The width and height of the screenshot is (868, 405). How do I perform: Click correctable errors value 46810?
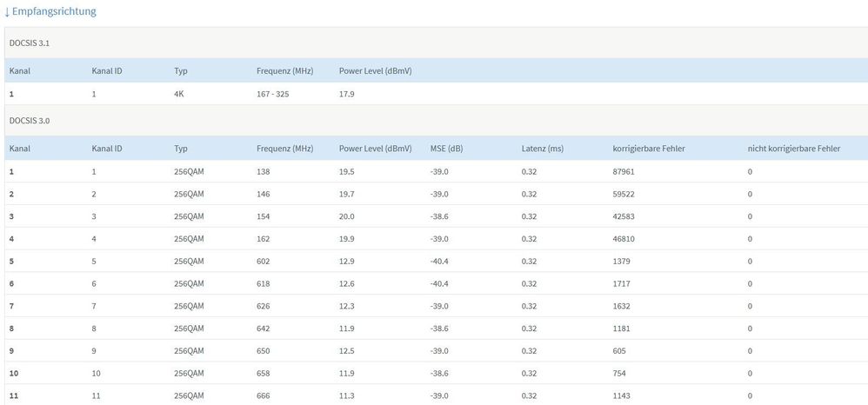pyautogui.click(x=624, y=239)
